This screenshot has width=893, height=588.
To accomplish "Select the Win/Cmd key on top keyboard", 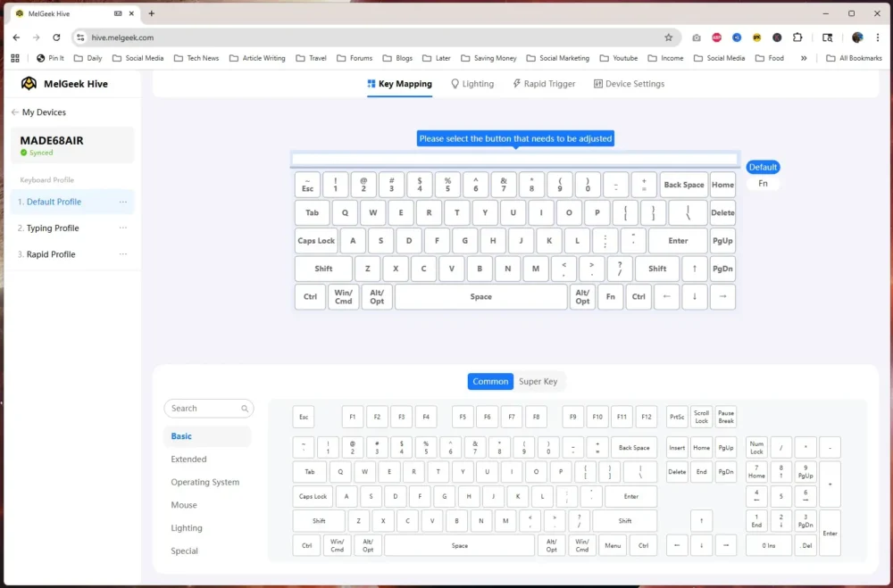I will [x=344, y=296].
